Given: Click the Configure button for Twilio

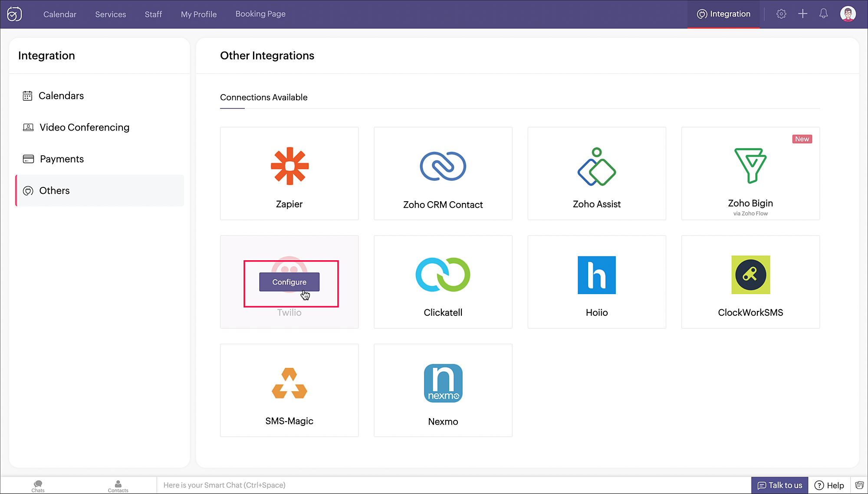Looking at the screenshot, I should click(x=289, y=282).
